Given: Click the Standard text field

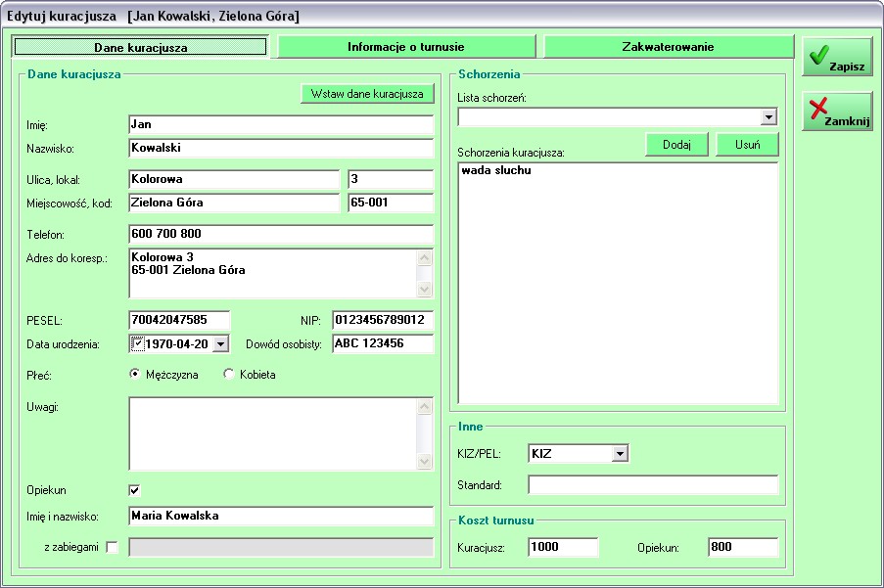Looking at the screenshot, I should pyautogui.click(x=652, y=485).
